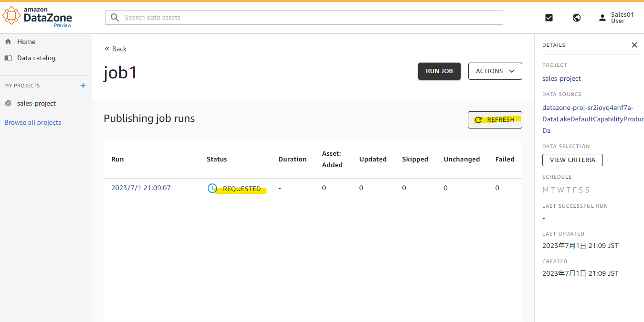Click the Run column header

pyautogui.click(x=117, y=159)
